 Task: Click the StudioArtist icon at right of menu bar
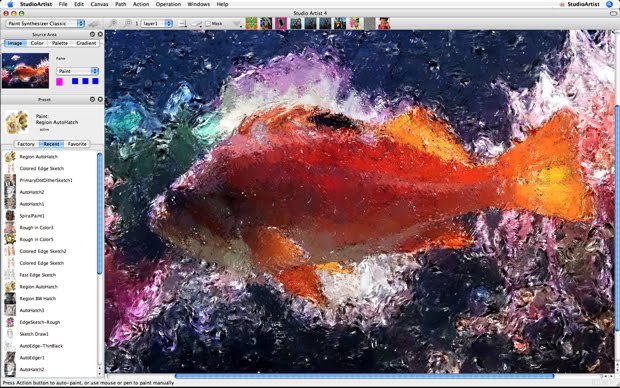[562, 4]
